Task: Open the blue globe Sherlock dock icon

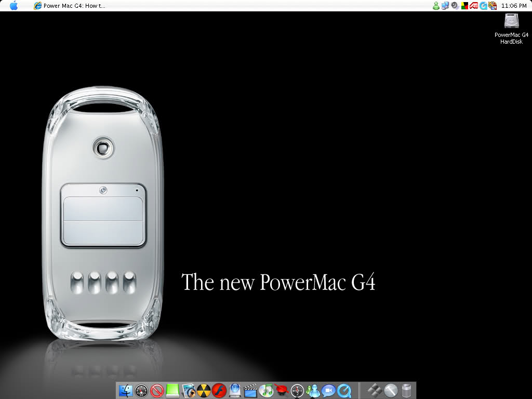Action: 235,391
